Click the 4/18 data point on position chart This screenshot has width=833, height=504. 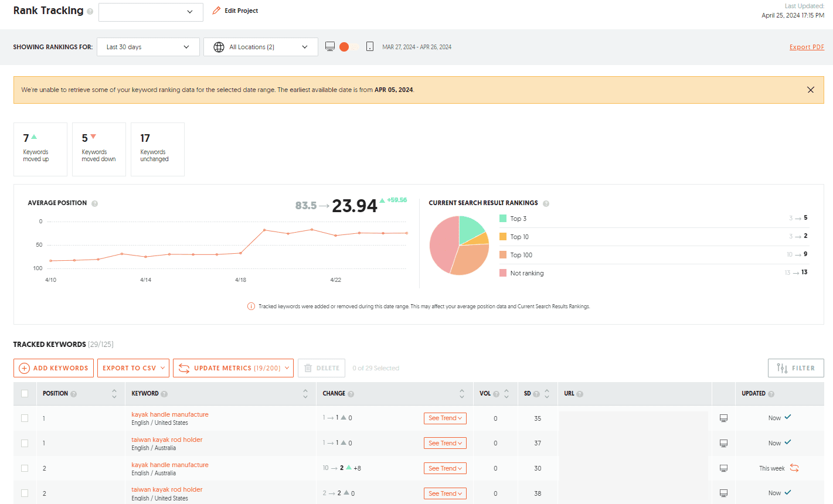(x=240, y=253)
